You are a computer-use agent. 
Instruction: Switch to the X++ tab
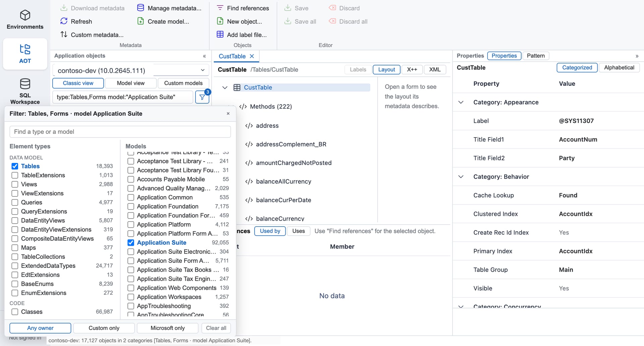(x=412, y=69)
